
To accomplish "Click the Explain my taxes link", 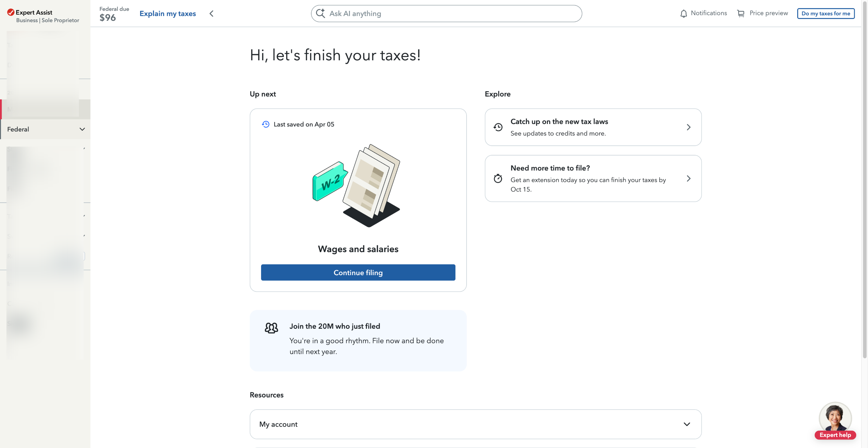I will point(167,14).
